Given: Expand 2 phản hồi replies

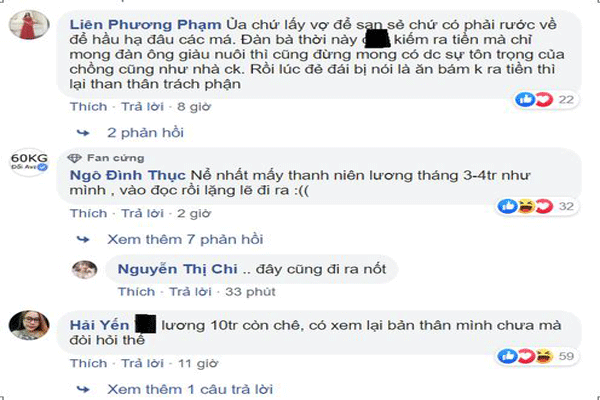Looking at the screenshot, I should click(145, 133).
